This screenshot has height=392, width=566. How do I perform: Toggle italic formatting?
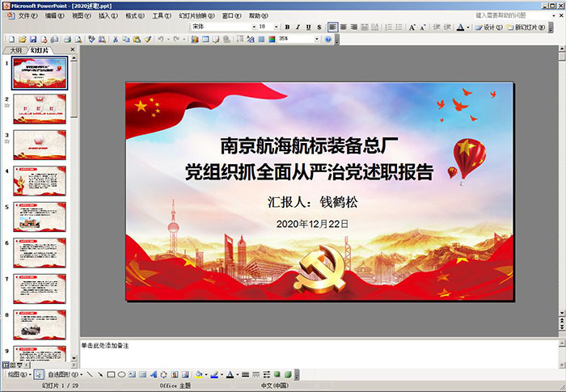(x=298, y=27)
